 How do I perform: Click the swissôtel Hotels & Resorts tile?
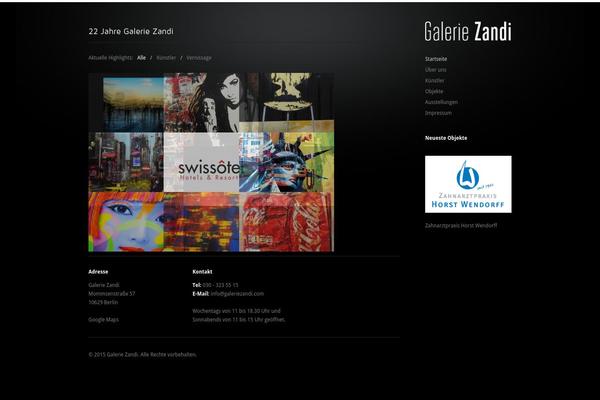tap(202, 162)
